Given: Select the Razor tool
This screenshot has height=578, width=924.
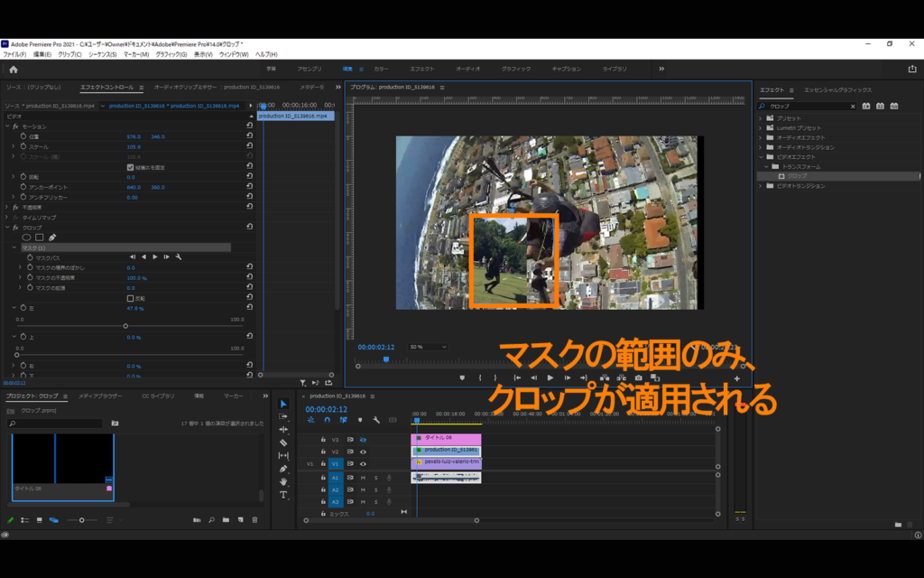Looking at the screenshot, I should pos(283,443).
